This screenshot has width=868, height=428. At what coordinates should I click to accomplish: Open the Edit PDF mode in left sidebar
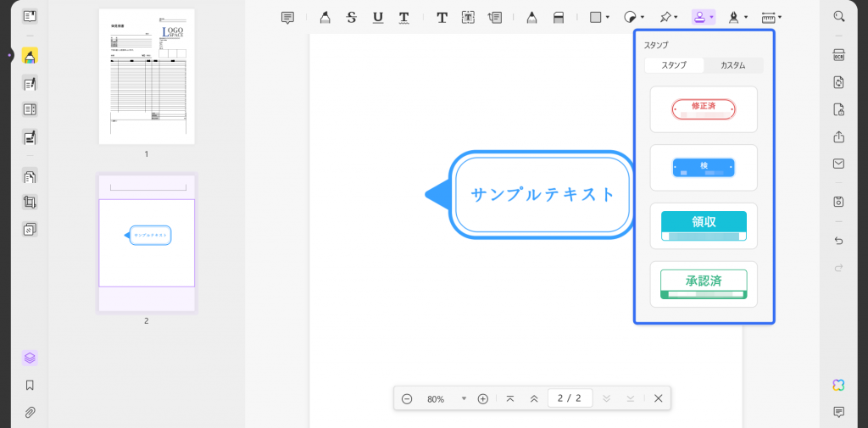point(30,84)
